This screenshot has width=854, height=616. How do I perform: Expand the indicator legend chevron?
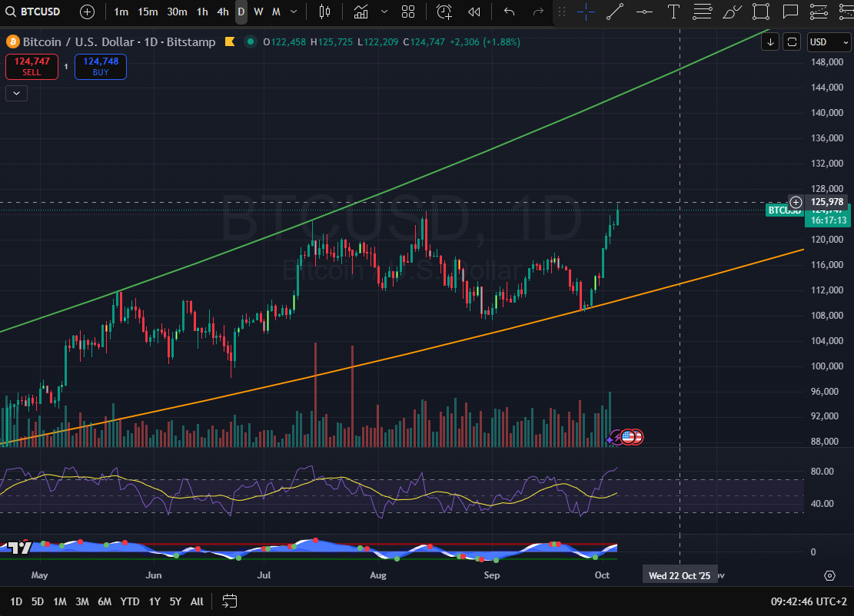(16, 94)
